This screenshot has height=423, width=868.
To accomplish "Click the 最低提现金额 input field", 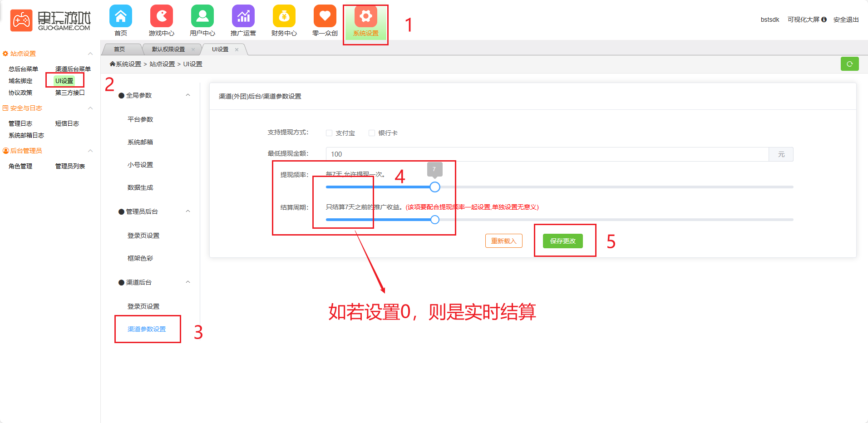I will (x=547, y=154).
